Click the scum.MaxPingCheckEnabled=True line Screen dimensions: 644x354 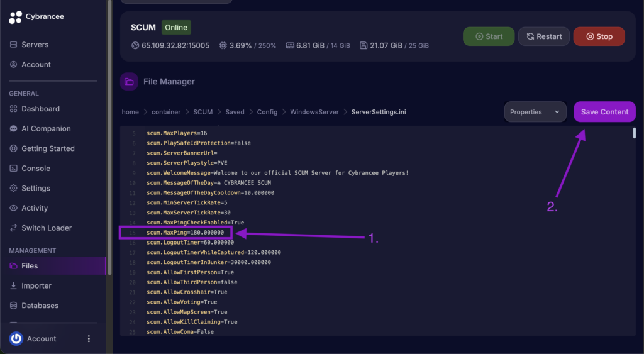tap(195, 223)
